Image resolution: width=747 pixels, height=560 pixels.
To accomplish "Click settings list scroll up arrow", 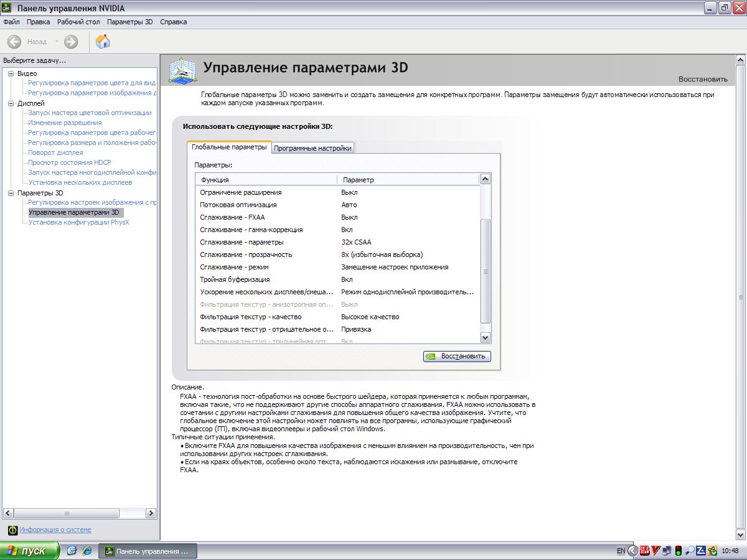I will (486, 179).
